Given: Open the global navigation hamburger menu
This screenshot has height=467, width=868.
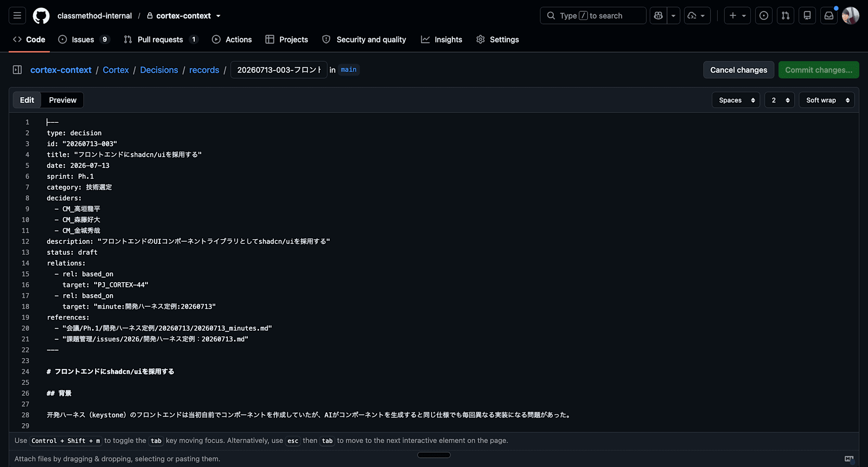Looking at the screenshot, I should tap(17, 16).
